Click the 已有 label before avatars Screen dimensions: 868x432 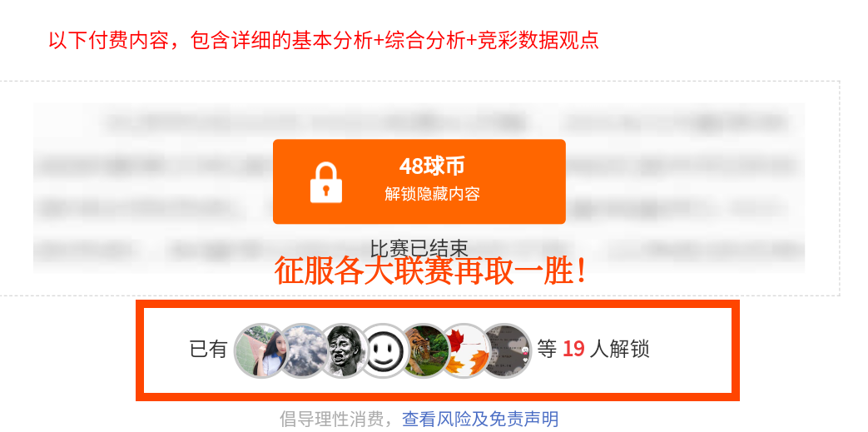tap(209, 350)
